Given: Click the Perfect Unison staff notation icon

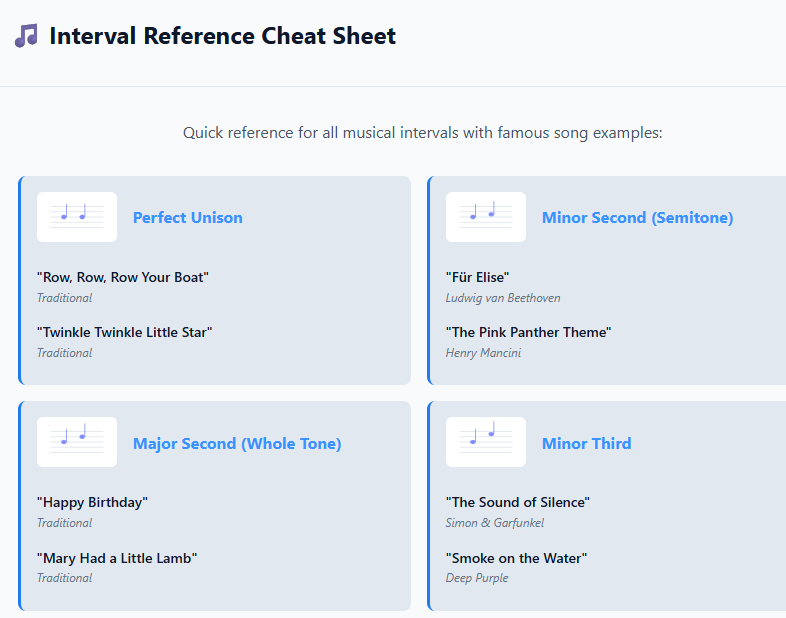Looking at the screenshot, I should 77,217.
